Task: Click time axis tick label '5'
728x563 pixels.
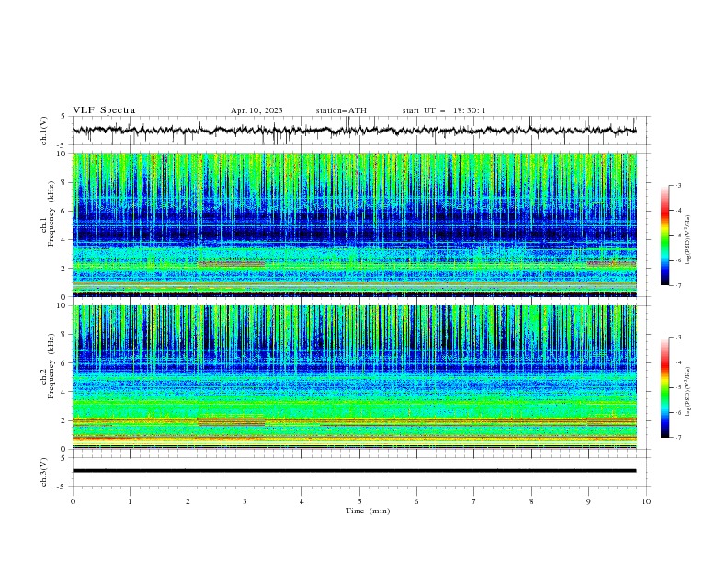Action: click(359, 501)
